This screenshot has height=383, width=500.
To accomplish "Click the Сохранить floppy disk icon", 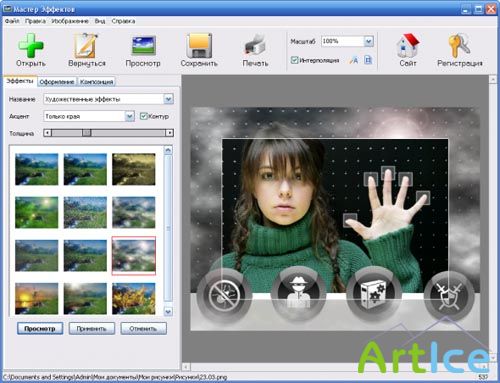I will (199, 45).
